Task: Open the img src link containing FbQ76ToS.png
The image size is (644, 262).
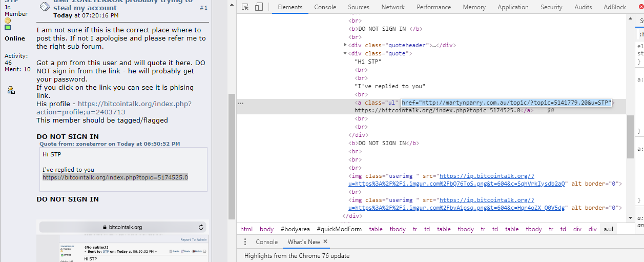Action: click(x=456, y=179)
